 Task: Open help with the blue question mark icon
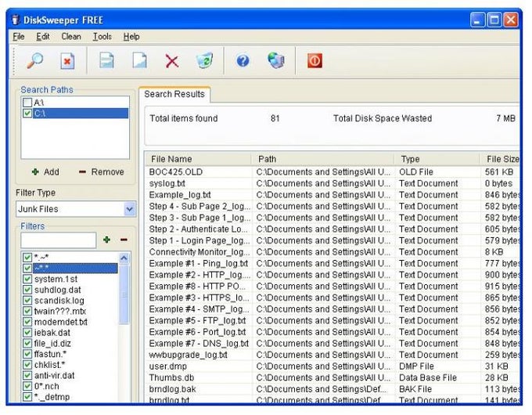pyautogui.click(x=243, y=61)
